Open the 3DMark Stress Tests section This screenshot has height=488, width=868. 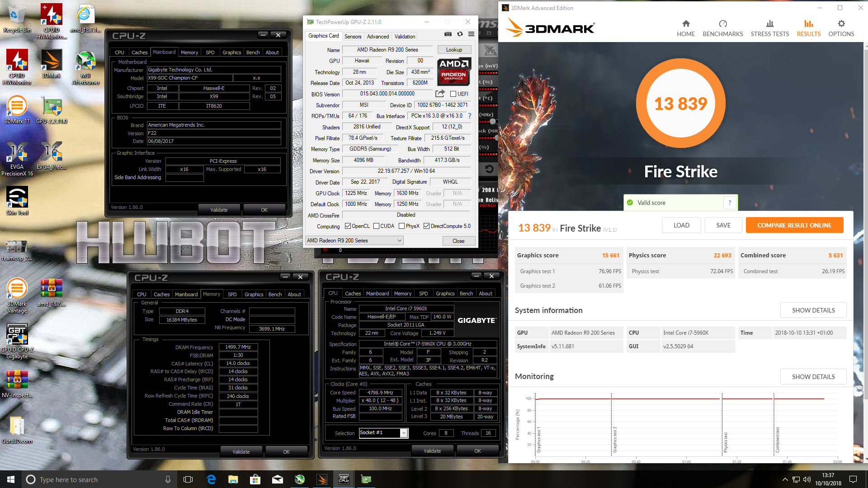pyautogui.click(x=770, y=28)
